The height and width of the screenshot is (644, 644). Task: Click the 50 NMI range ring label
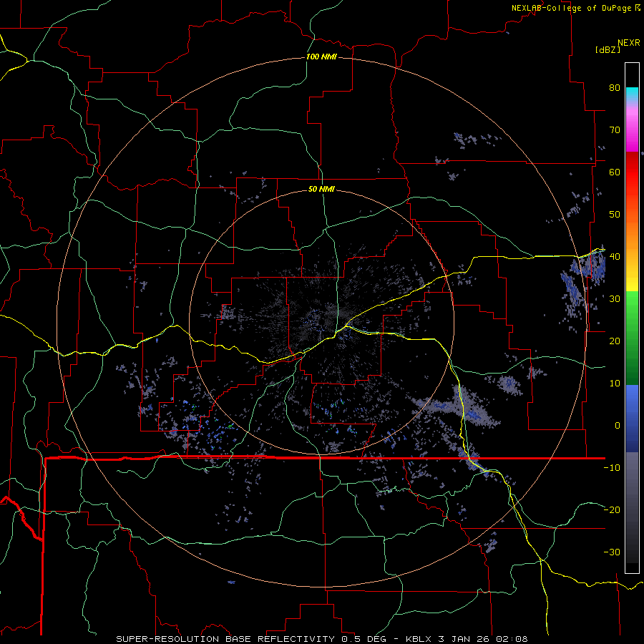(321, 190)
